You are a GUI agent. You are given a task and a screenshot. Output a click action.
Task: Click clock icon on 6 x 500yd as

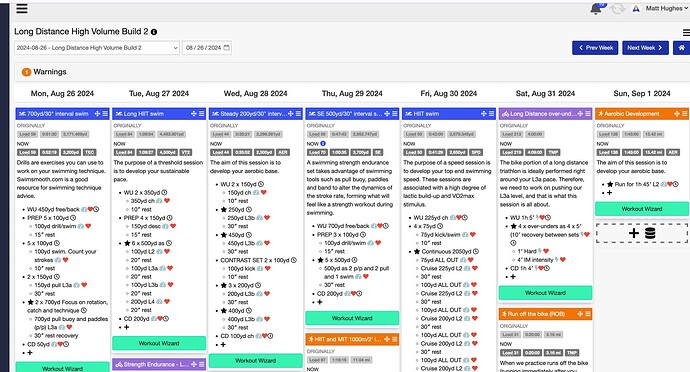point(169,243)
